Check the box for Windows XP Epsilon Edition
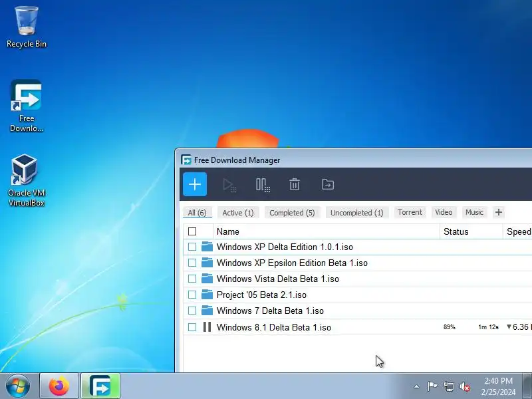The width and height of the screenshot is (532, 399). point(192,263)
